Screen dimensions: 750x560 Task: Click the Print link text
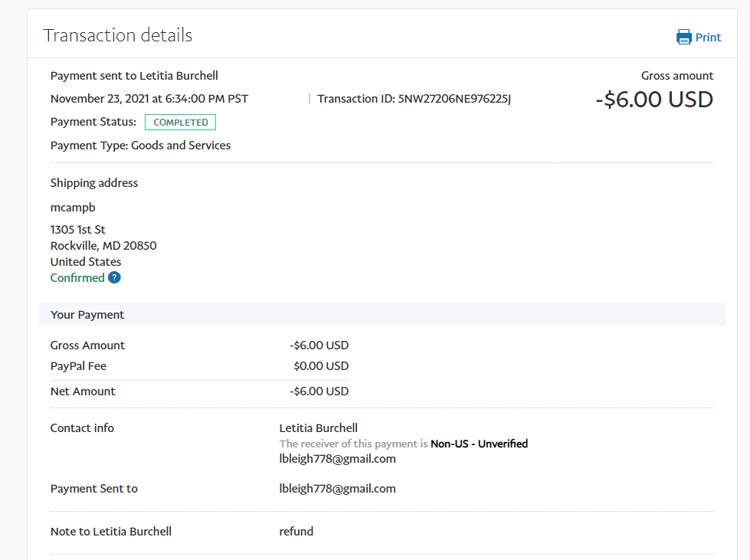pyautogui.click(x=708, y=38)
